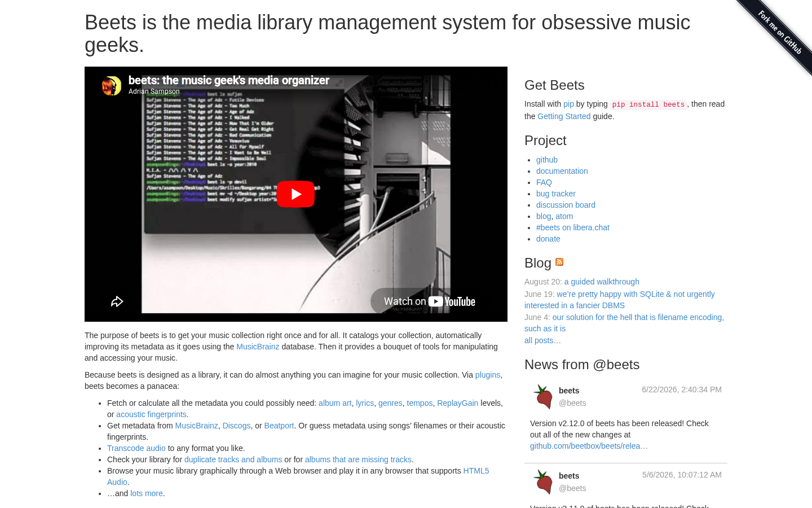Open the donate link
The image size is (812, 508).
548,239
